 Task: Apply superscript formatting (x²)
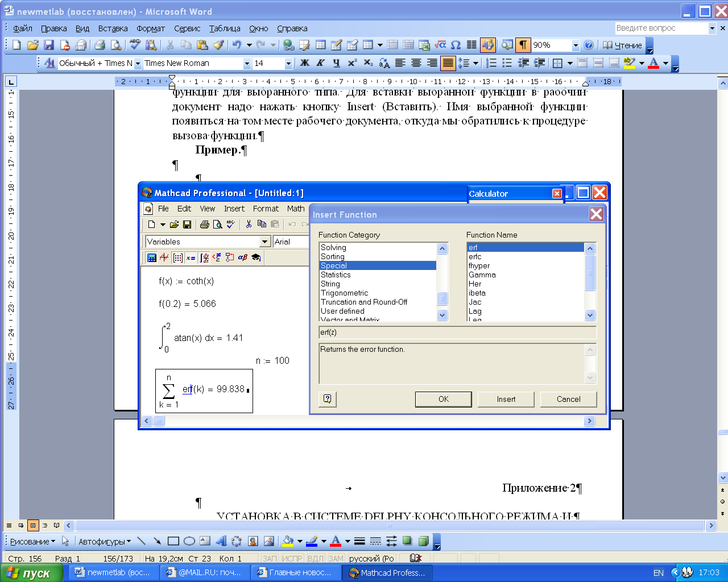(353, 63)
